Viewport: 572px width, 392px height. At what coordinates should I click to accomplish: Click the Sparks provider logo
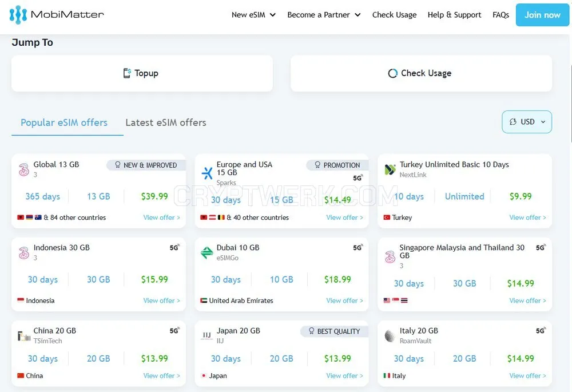pos(207,173)
